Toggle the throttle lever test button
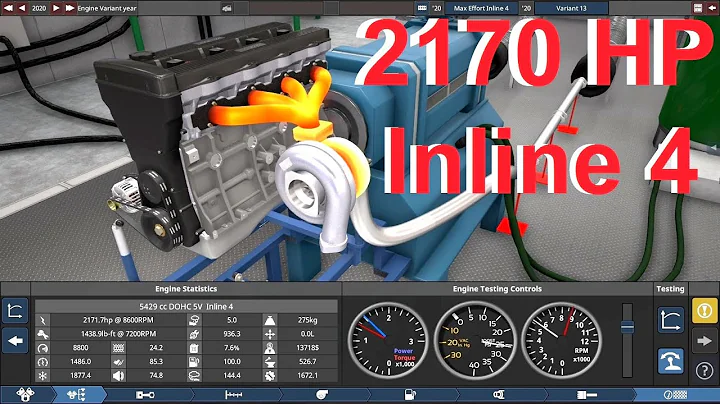This screenshot has width=720, height=404. pyautogui.click(x=670, y=361)
